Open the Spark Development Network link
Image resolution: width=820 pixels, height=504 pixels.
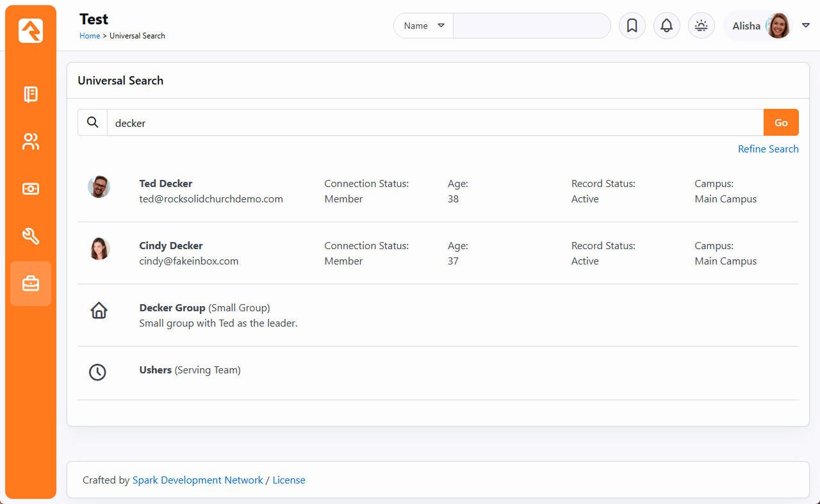(x=197, y=480)
